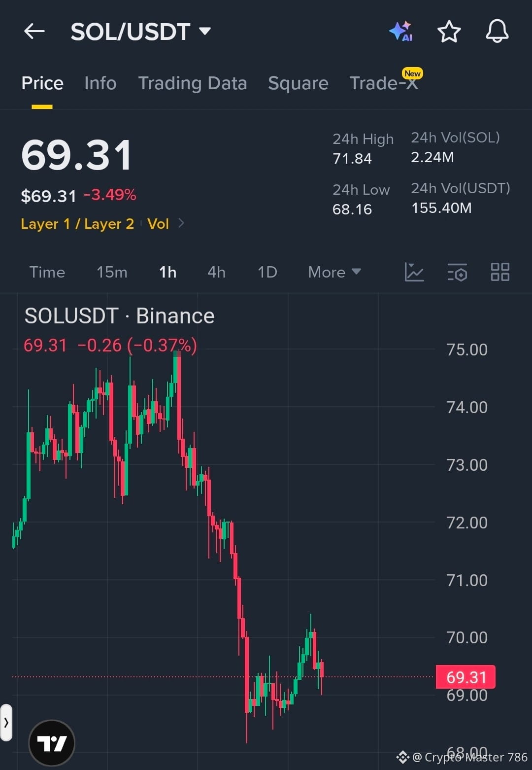
Task: Open the SOL/USDT pair dropdown
Action: point(141,32)
